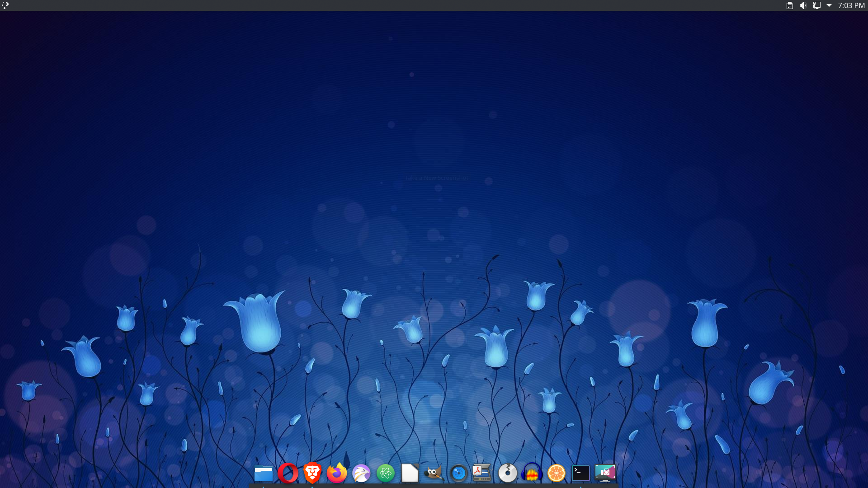Open Falkon eagle browser icon

tap(361, 473)
